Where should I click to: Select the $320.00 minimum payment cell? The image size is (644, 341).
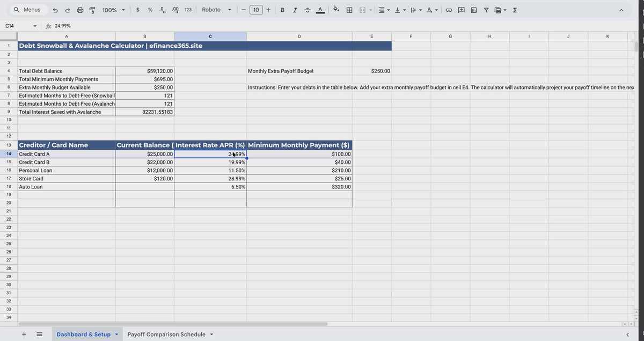[x=299, y=187]
